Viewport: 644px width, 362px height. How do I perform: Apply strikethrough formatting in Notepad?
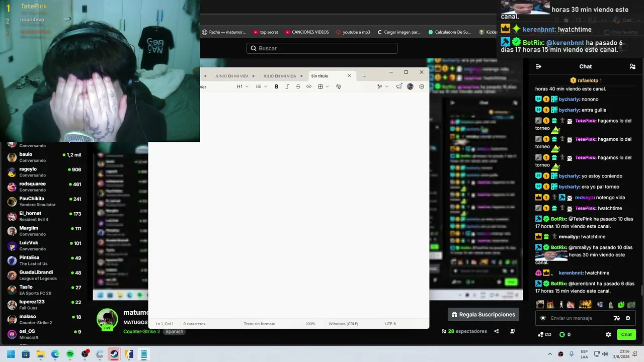298,86
